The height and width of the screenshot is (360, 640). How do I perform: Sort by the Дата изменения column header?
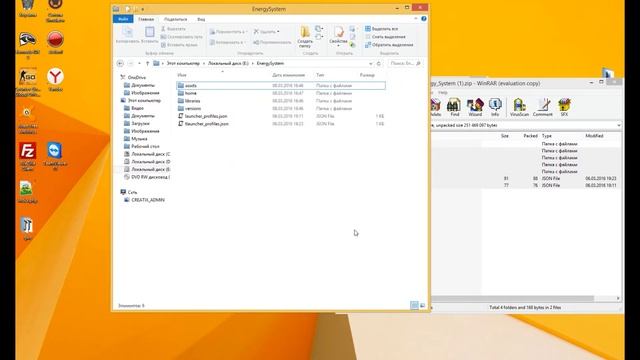point(289,75)
